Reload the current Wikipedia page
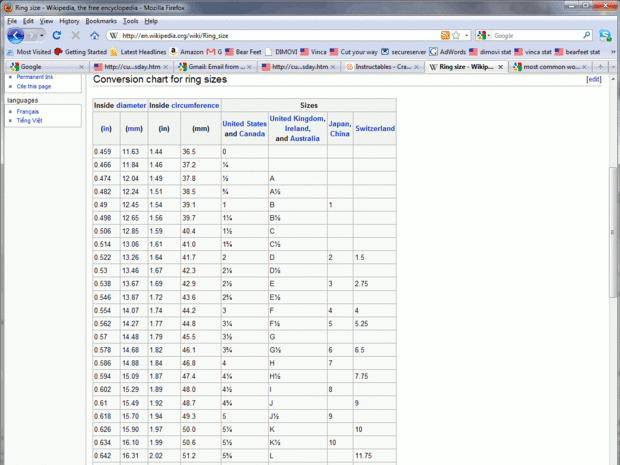This screenshot has height=465, width=620. tap(58, 35)
